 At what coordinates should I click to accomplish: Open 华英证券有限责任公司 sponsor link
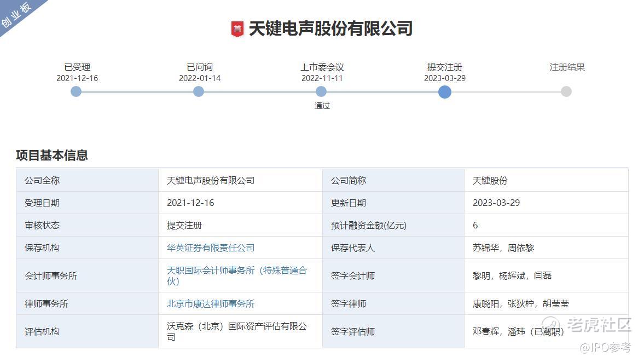[211, 248]
